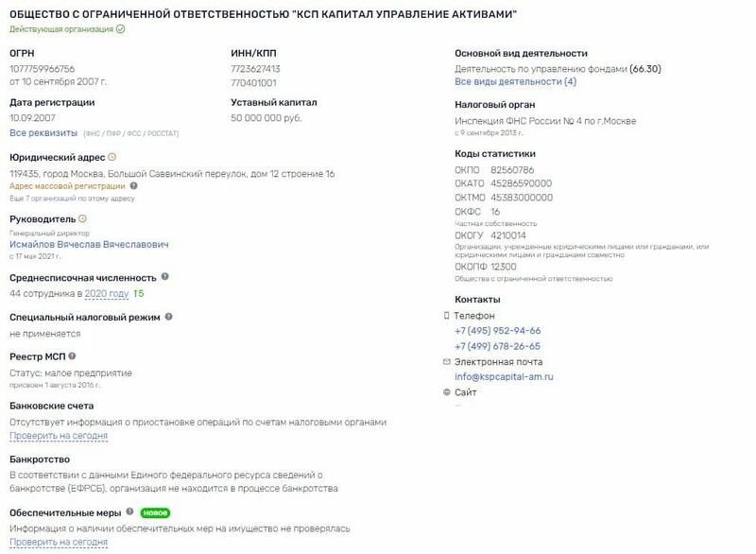Click help icon next to Адрес массовой регистрации
Screen dimensions: 756x554
click(133, 185)
